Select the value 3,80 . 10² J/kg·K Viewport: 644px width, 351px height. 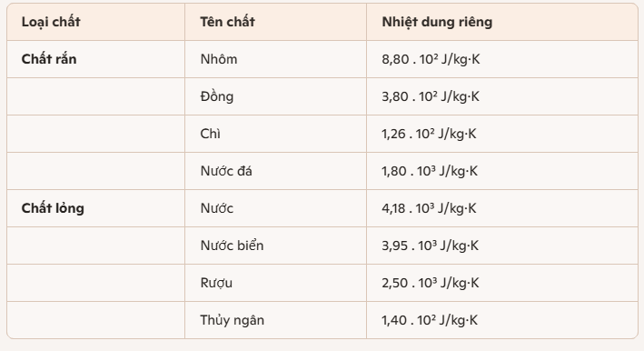431,96
